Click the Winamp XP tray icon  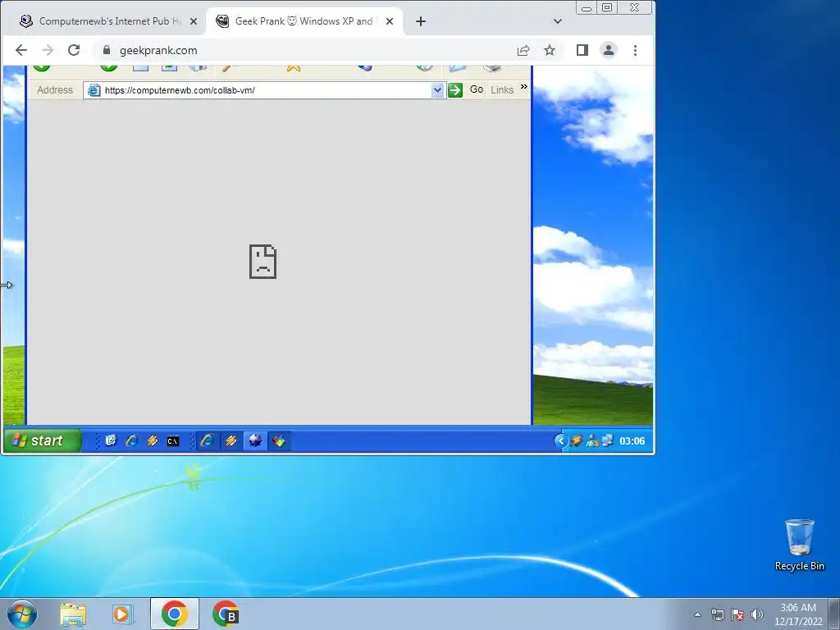pyautogui.click(x=577, y=441)
